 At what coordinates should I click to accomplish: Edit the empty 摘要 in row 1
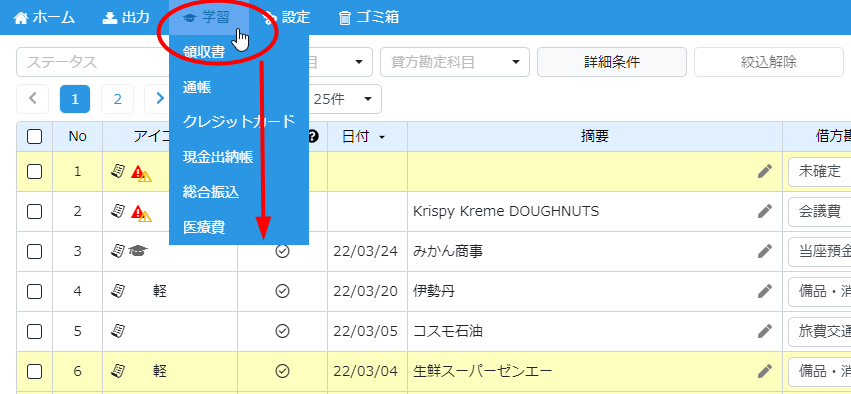(765, 171)
